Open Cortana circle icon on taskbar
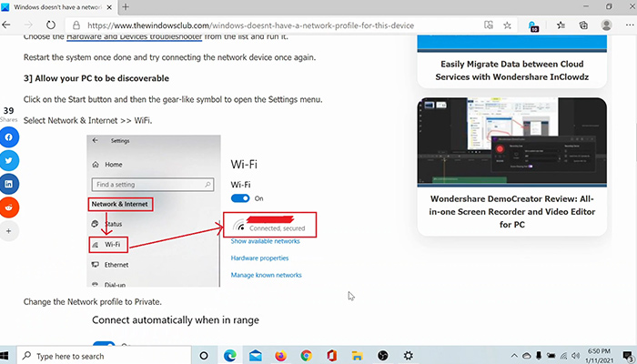Screen dimensions: 637x364 [x=204, y=356]
